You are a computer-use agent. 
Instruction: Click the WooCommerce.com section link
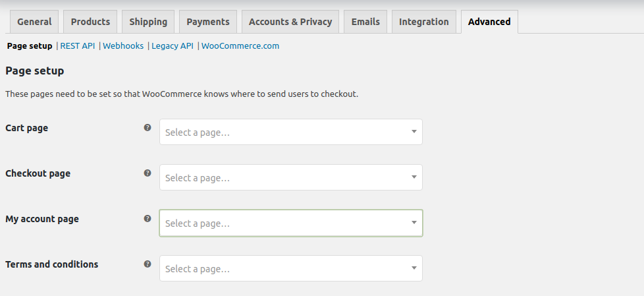240,46
